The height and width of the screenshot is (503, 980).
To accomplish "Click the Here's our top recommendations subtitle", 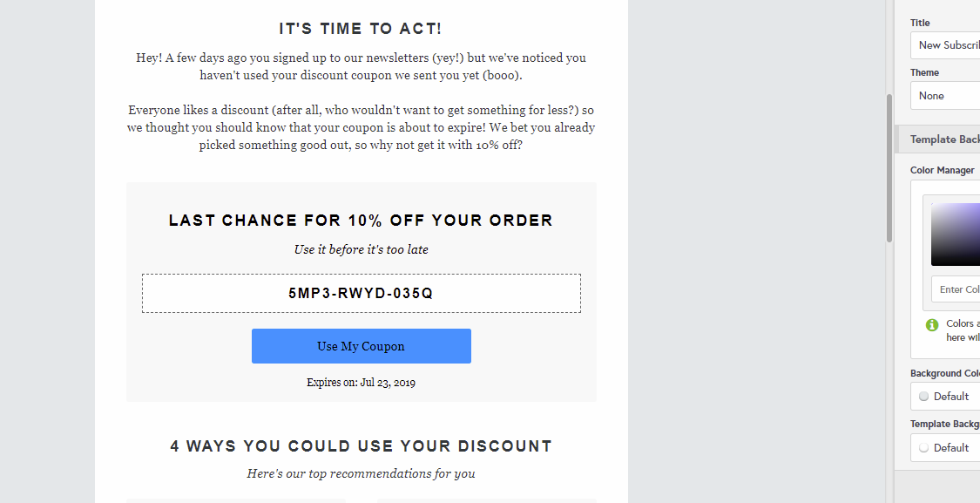I will tap(362, 473).
